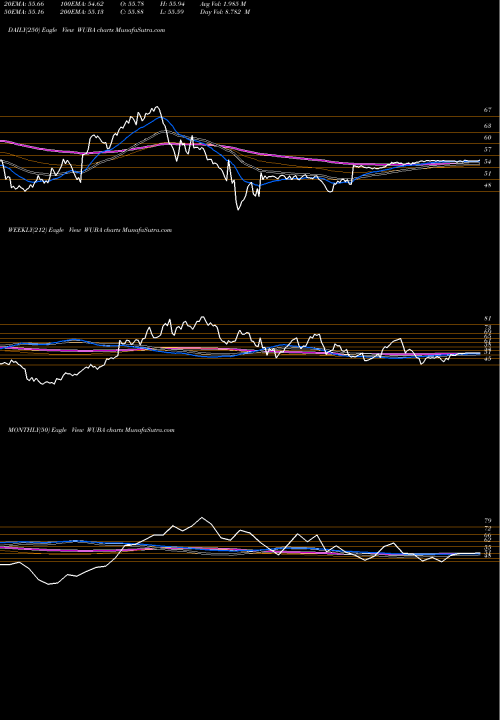Click the 51 price label on daily chart
The height and width of the screenshot is (720, 500).
tap(487, 174)
